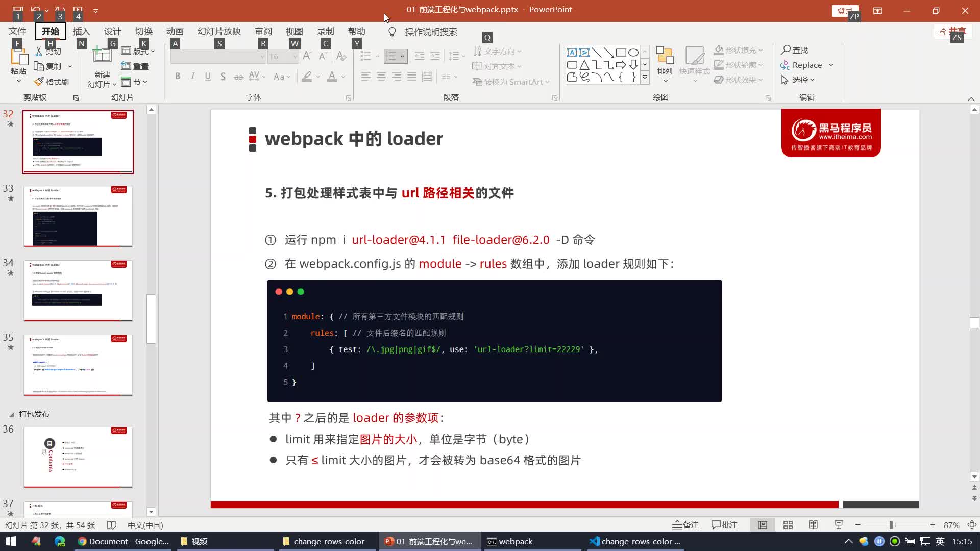Image resolution: width=980 pixels, height=551 pixels.
Task: Open the Section (节) dropdown
Action: pyautogui.click(x=134, y=82)
